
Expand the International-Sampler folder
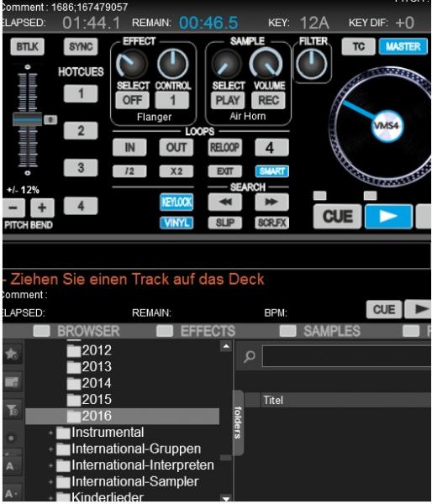[50, 482]
